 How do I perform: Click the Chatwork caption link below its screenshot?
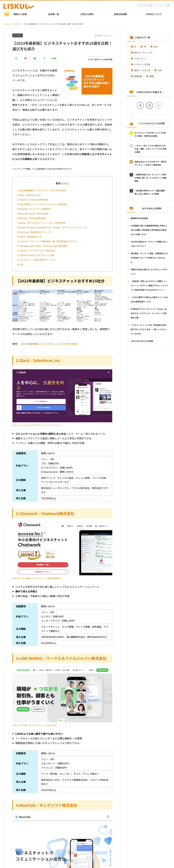pos(37,578)
